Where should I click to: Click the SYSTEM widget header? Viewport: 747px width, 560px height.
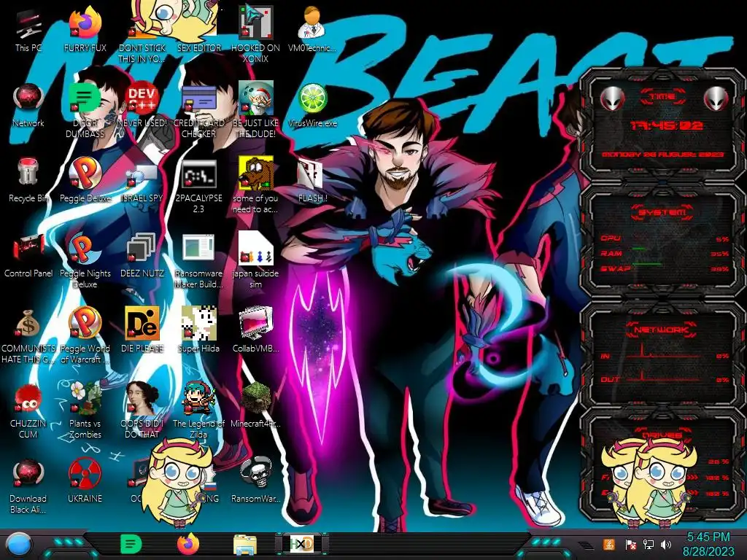(662, 212)
